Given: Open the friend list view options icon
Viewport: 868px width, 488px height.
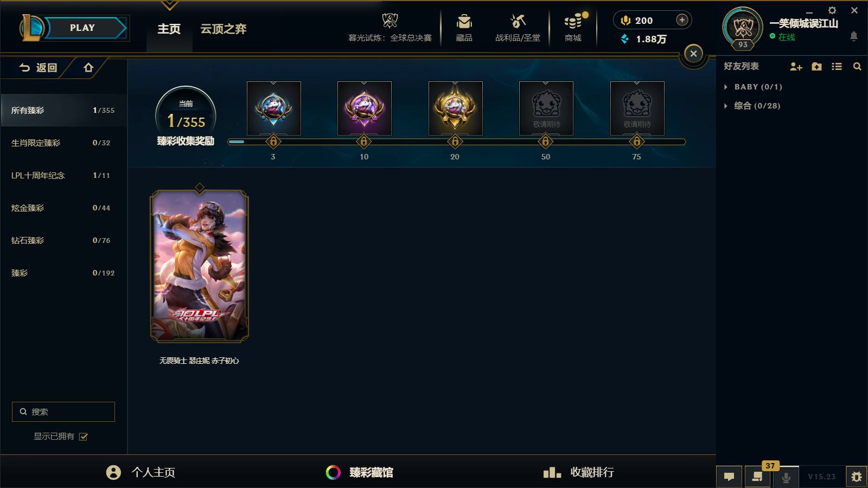Looking at the screenshot, I should click(x=837, y=67).
